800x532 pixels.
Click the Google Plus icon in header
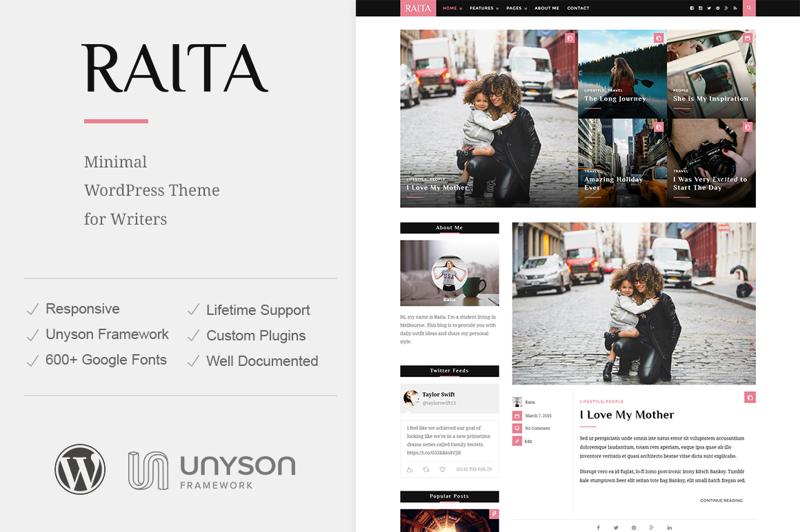(x=726, y=8)
